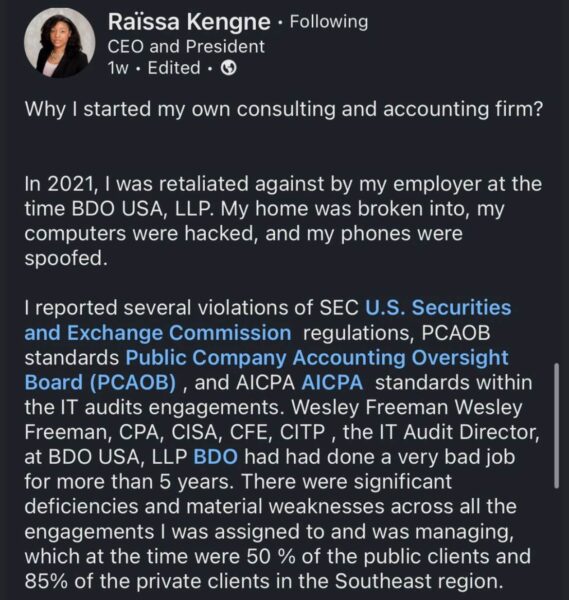Click the 'and Exchange Commission' link text

(158, 333)
